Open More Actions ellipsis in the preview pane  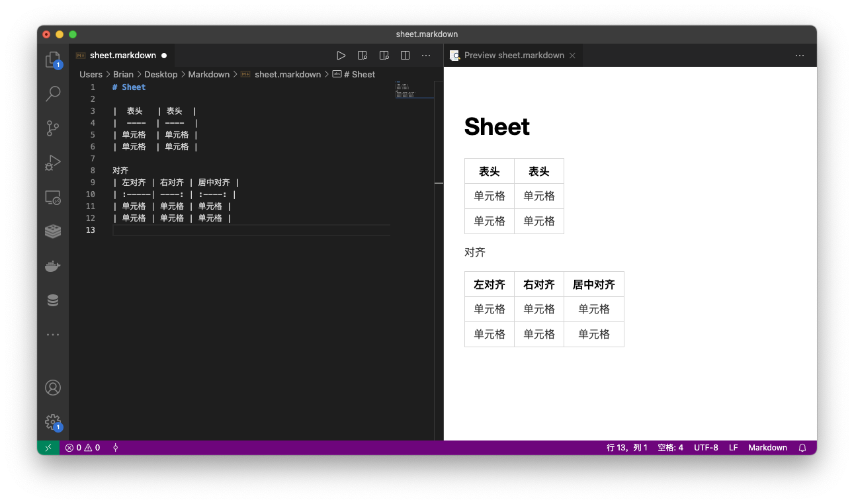click(800, 56)
